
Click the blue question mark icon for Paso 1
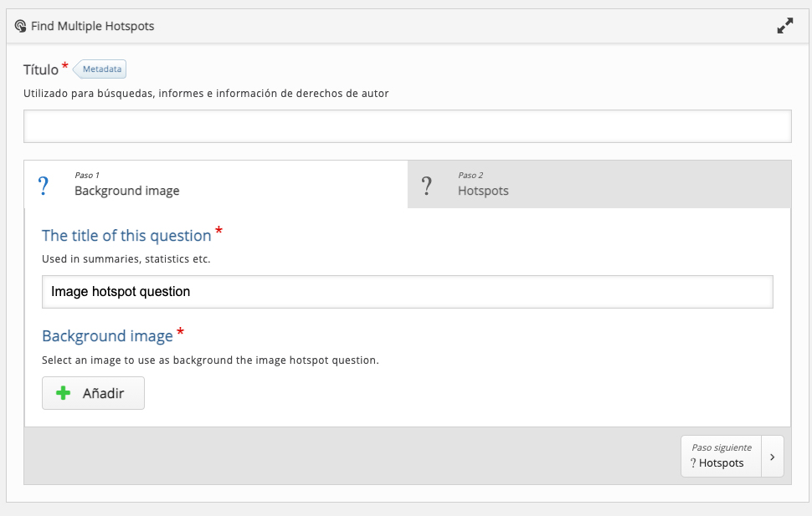point(44,186)
